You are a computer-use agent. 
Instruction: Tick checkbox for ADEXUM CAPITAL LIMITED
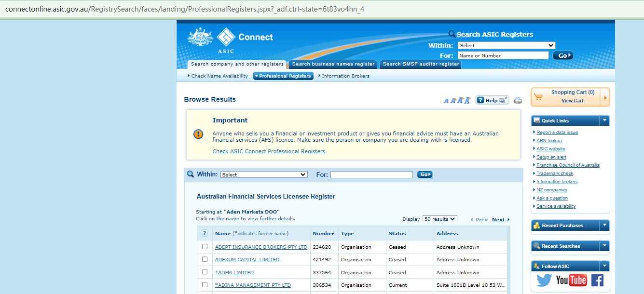click(x=205, y=259)
